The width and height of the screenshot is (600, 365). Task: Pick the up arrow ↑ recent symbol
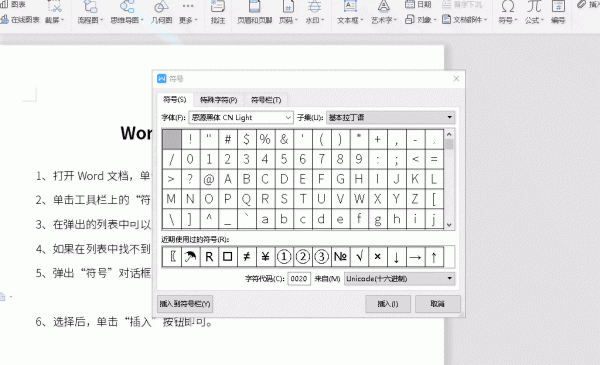tap(434, 257)
